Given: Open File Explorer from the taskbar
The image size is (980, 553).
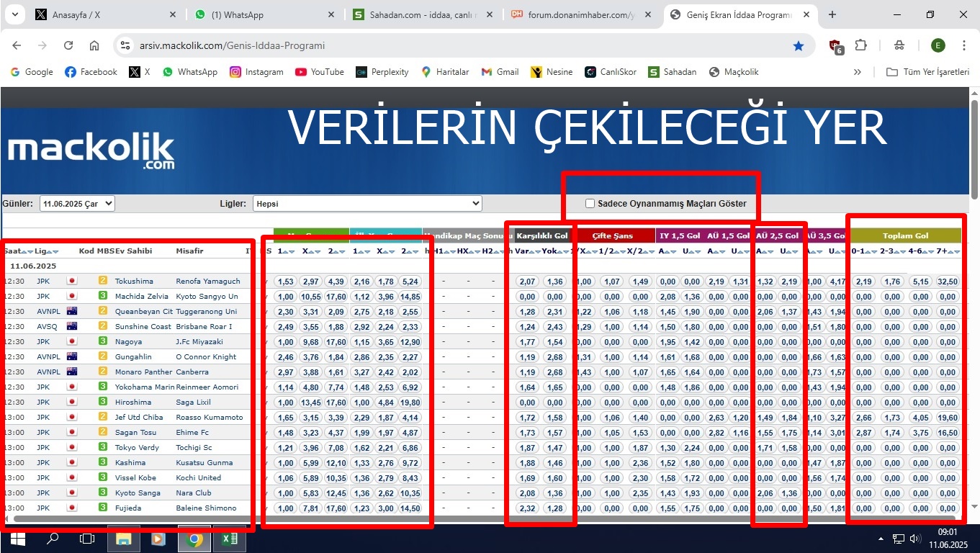Looking at the screenshot, I should pyautogui.click(x=123, y=539).
